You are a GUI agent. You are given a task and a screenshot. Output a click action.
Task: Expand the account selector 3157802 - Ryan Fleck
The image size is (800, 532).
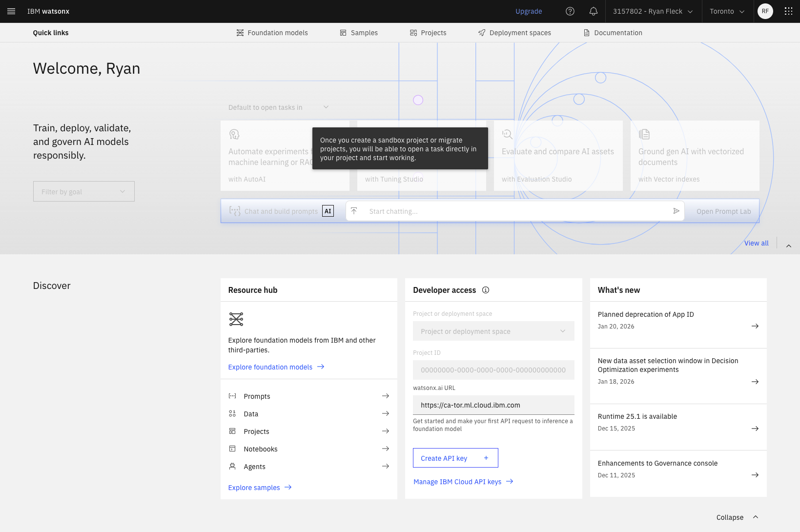(653, 11)
